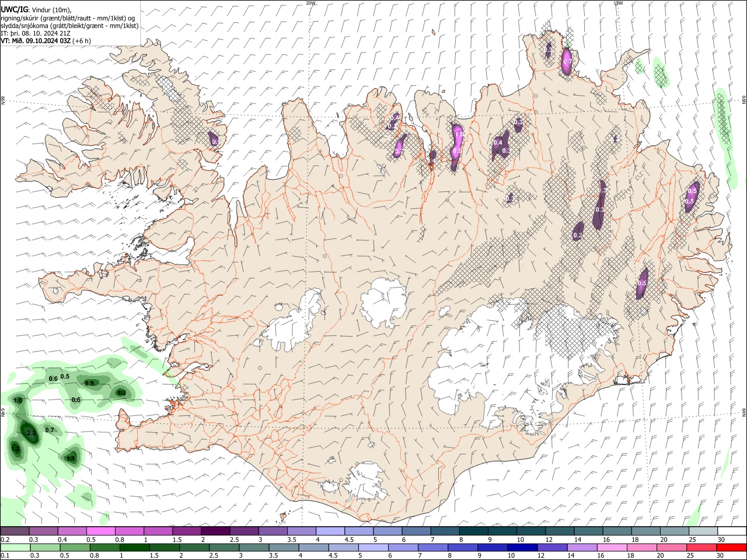Screen dimensions: 747x560
Task: Click the '0.9' value in the green rain patch
Action: tap(89, 384)
